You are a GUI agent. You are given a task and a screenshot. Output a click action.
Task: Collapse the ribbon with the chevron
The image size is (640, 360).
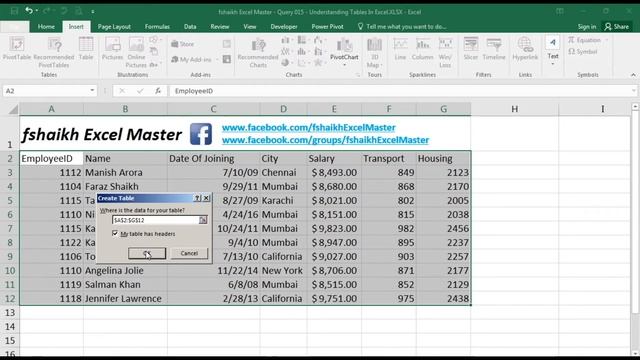(633, 75)
